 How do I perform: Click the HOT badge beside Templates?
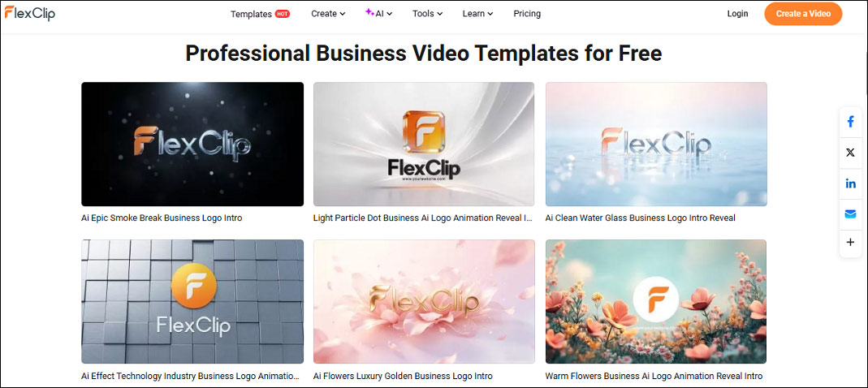[283, 14]
